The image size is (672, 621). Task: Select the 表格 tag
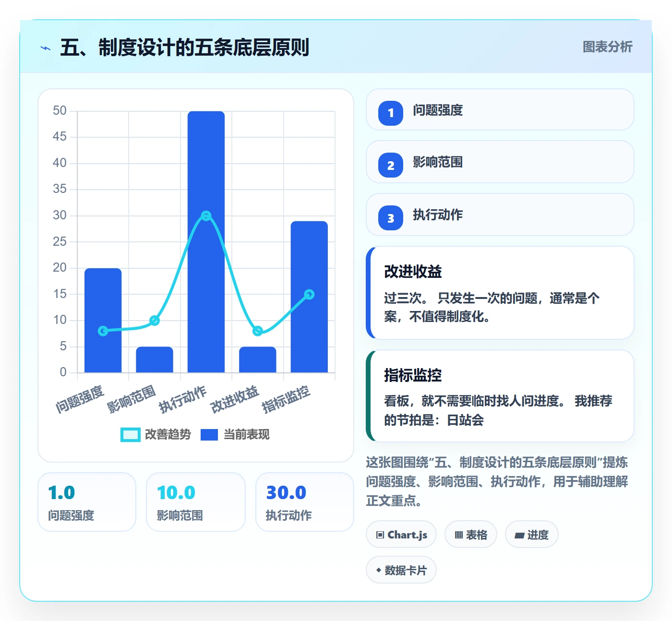click(x=471, y=534)
